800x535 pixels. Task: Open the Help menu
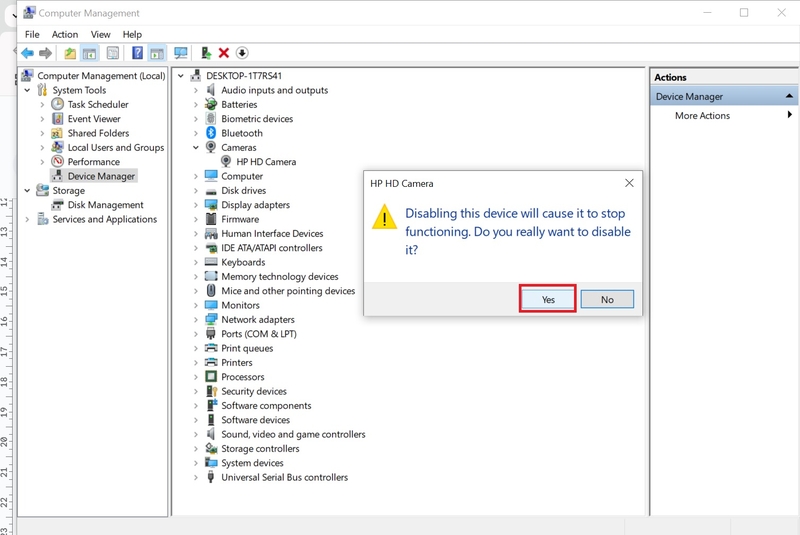click(132, 35)
